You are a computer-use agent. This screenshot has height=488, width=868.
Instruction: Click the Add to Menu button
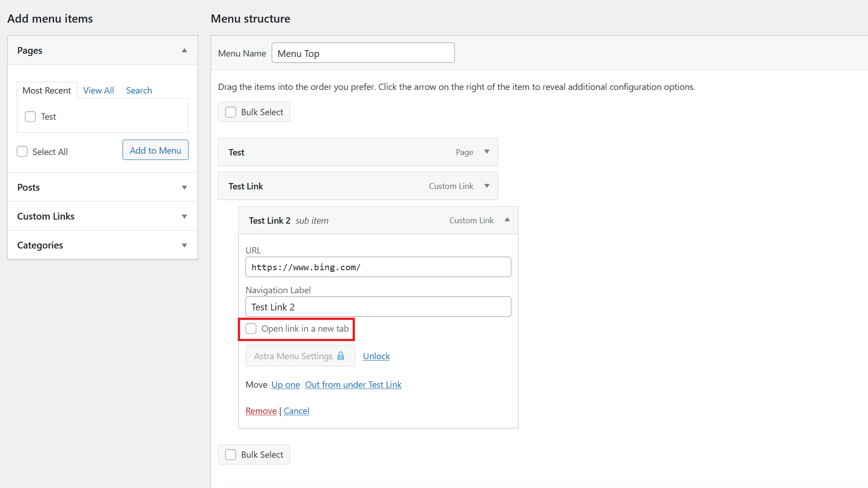(x=156, y=150)
